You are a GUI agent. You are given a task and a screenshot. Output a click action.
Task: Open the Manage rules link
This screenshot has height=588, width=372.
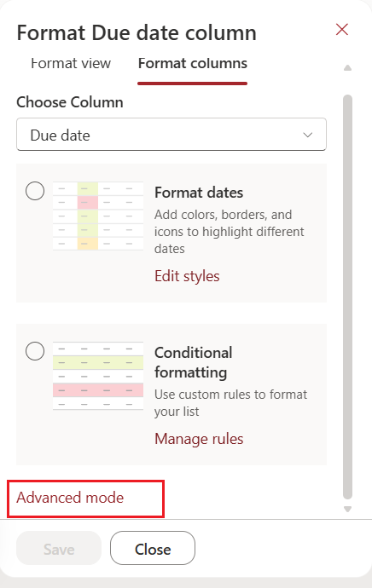199,439
